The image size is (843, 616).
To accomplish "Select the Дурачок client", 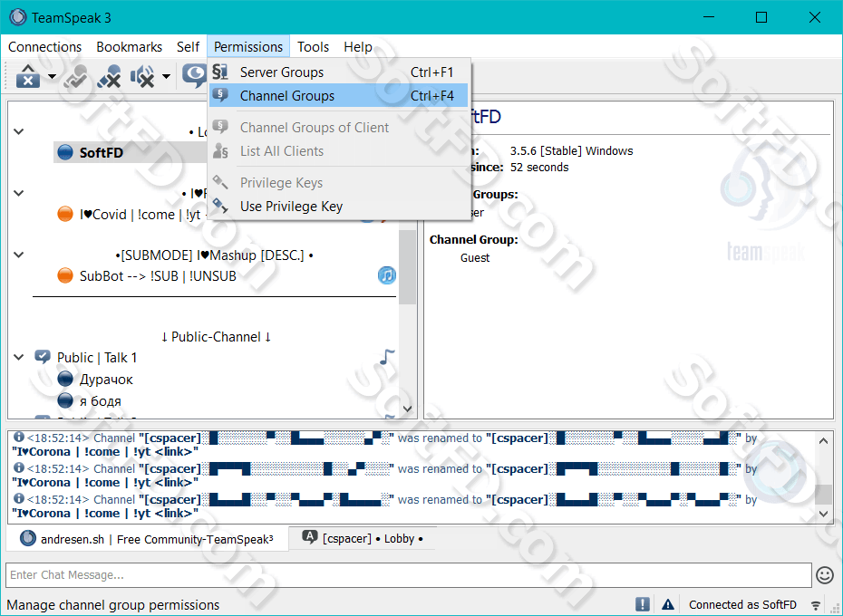I will [106, 380].
